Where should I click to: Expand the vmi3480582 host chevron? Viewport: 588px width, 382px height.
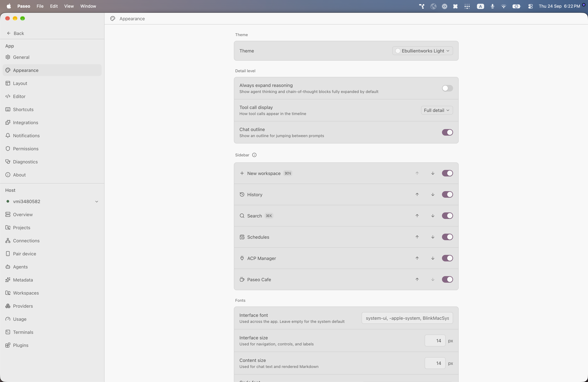[97, 202]
